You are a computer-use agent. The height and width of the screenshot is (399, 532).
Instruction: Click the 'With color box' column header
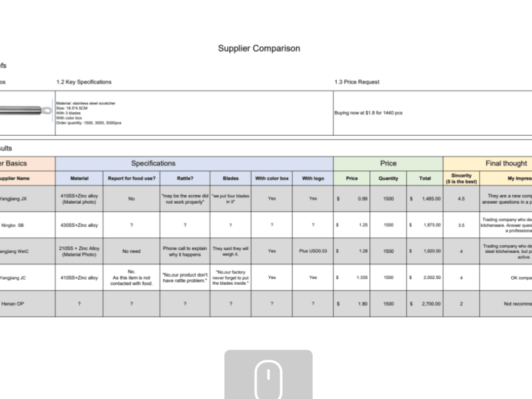pyautogui.click(x=271, y=178)
